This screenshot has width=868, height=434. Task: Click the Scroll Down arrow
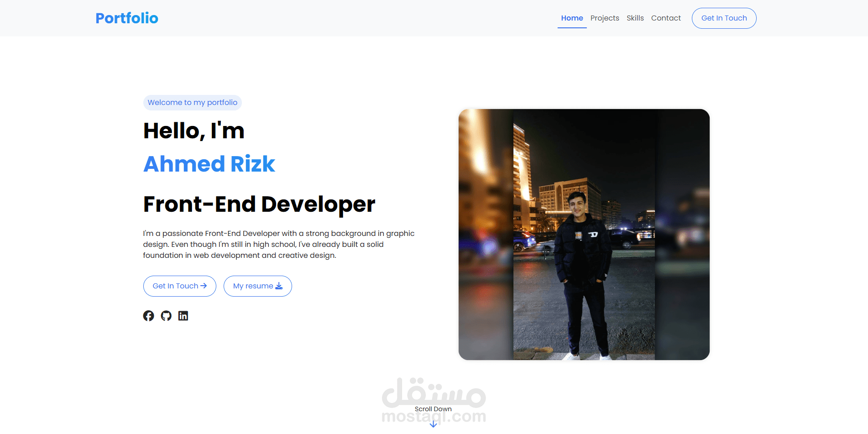(x=432, y=424)
